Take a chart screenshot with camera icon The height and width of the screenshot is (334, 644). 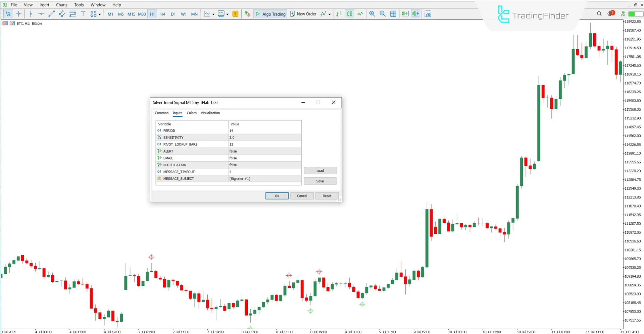(428, 14)
